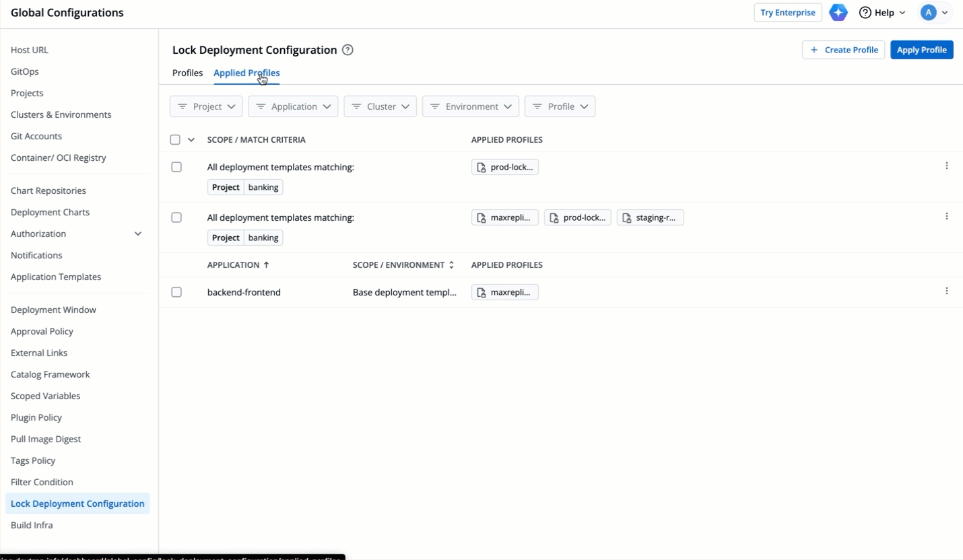The image size is (963, 560).
Task: Click the Create Profile button
Action: tap(843, 50)
